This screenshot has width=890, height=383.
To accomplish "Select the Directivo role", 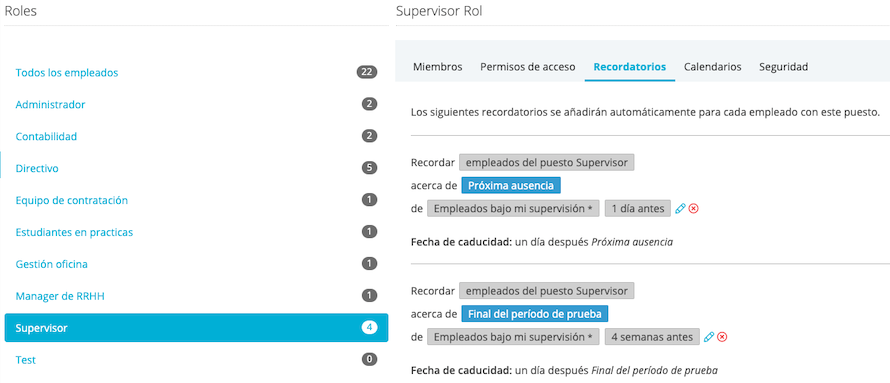I will (196, 169).
